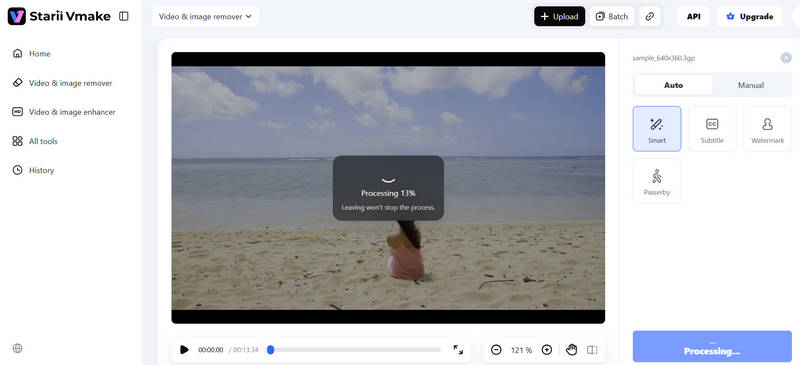Click the video preview of beach
This screenshot has width=800, height=365.
tap(388, 188)
